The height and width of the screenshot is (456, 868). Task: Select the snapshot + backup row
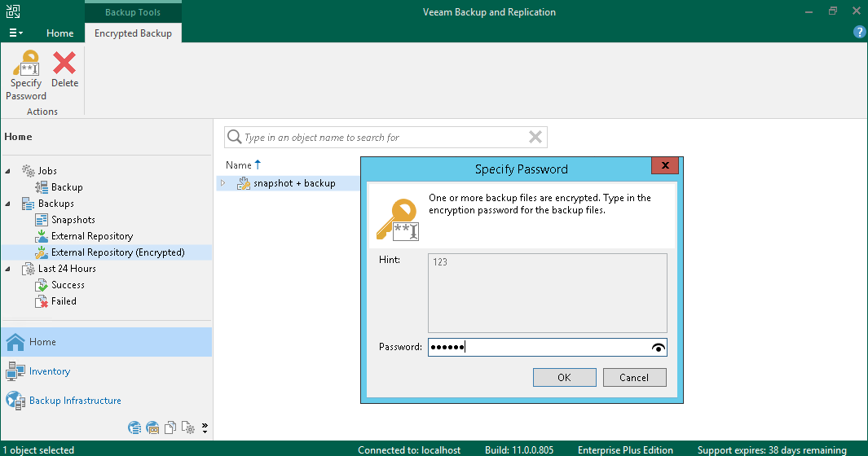[x=288, y=183]
